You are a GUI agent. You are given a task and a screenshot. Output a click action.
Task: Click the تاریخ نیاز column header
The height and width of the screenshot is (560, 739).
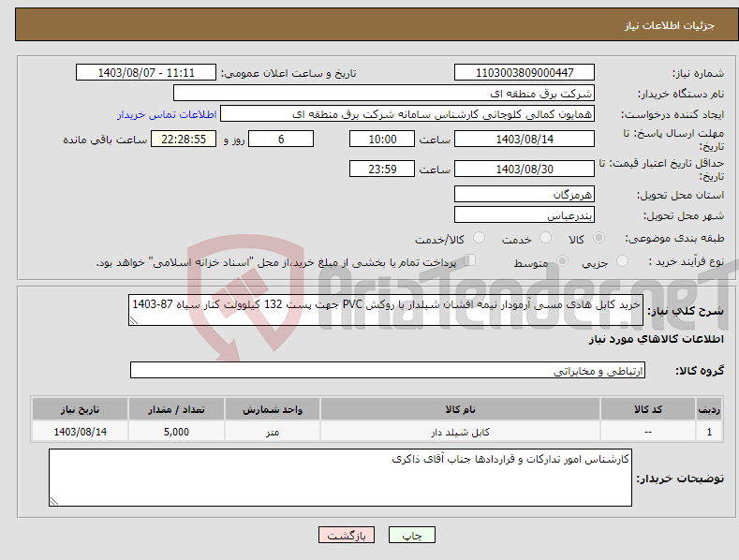(x=81, y=409)
